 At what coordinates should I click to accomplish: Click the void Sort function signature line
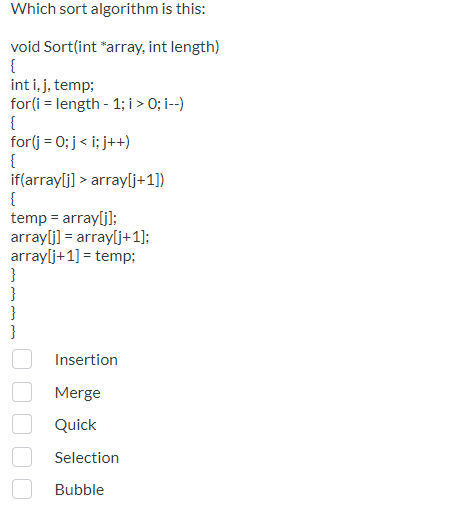click(x=115, y=47)
